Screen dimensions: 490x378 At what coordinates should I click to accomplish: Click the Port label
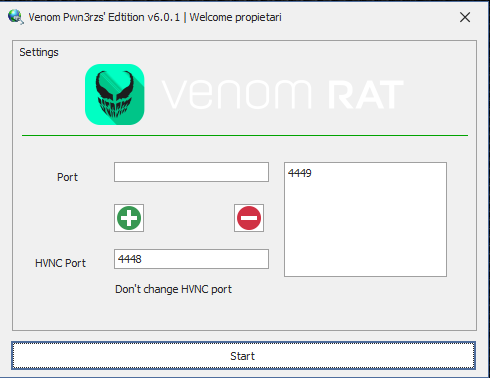click(x=67, y=177)
